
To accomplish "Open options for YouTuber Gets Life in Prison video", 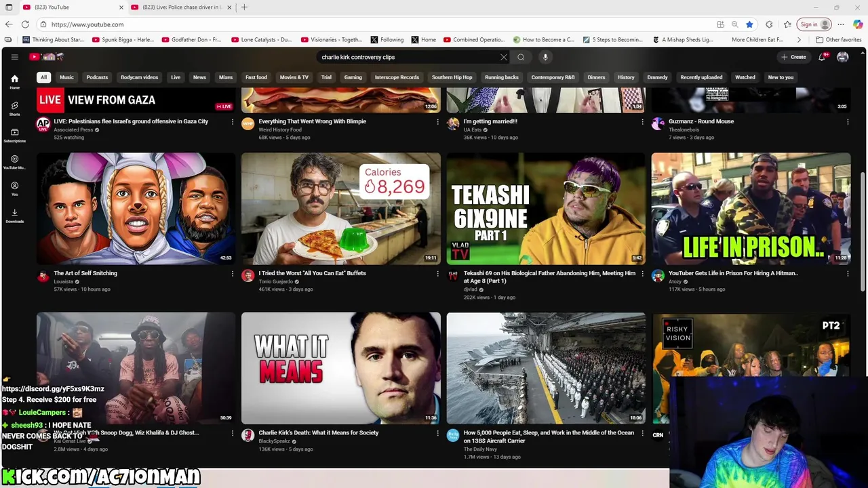I will coord(848,274).
